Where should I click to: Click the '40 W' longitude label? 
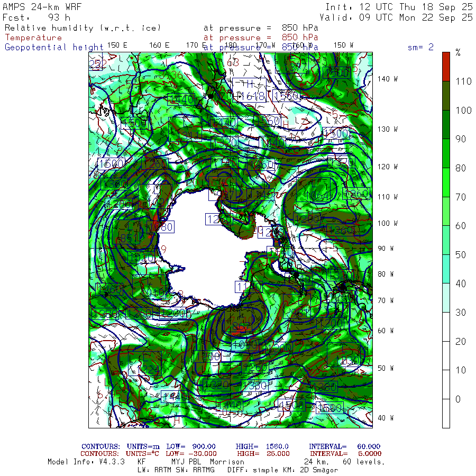386,418
